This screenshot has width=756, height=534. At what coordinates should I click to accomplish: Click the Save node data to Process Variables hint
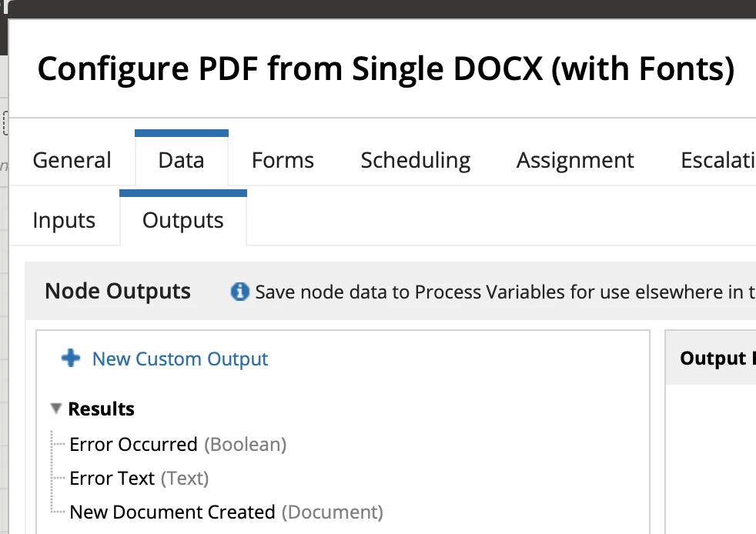(505, 292)
